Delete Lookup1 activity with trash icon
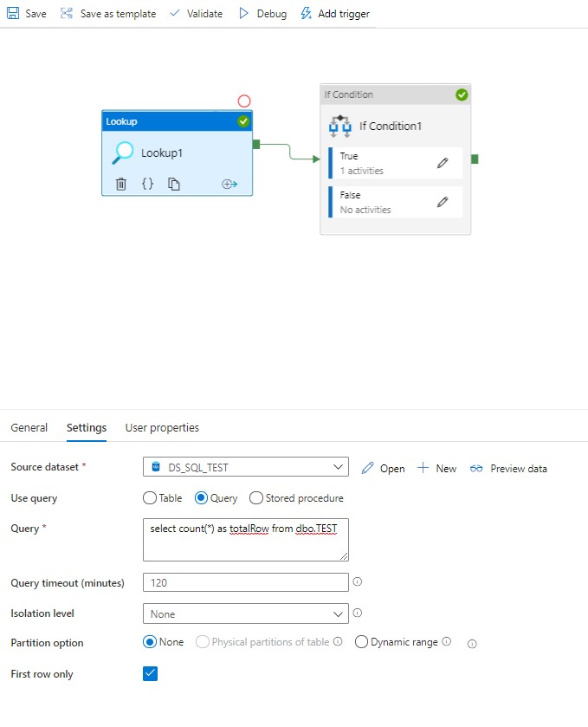588x727 pixels. pos(121,184)
